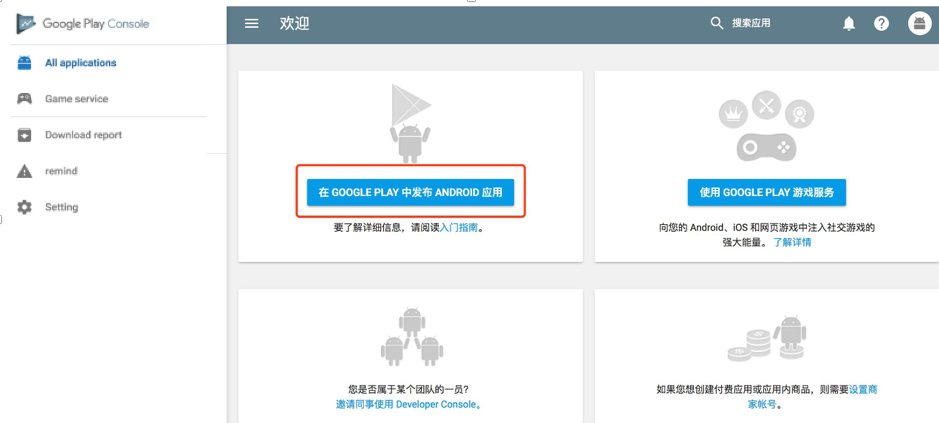
Task: Click the text 您是否属于某个团队的一员?
Action: coord(408,389)
